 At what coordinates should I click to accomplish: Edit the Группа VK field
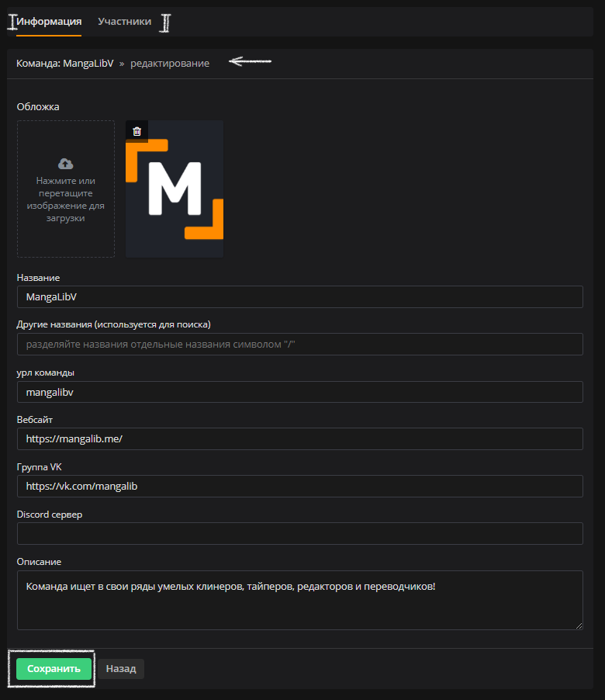tap(300, 486)
